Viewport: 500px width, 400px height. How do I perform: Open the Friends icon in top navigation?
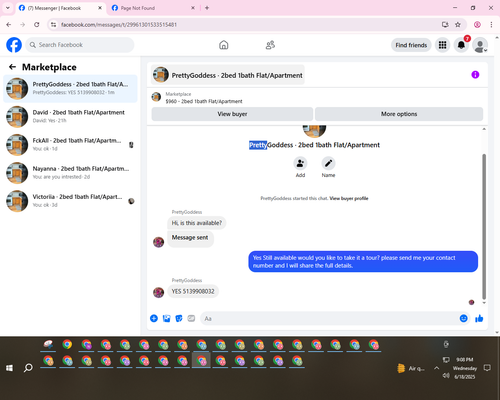(270, 45)
